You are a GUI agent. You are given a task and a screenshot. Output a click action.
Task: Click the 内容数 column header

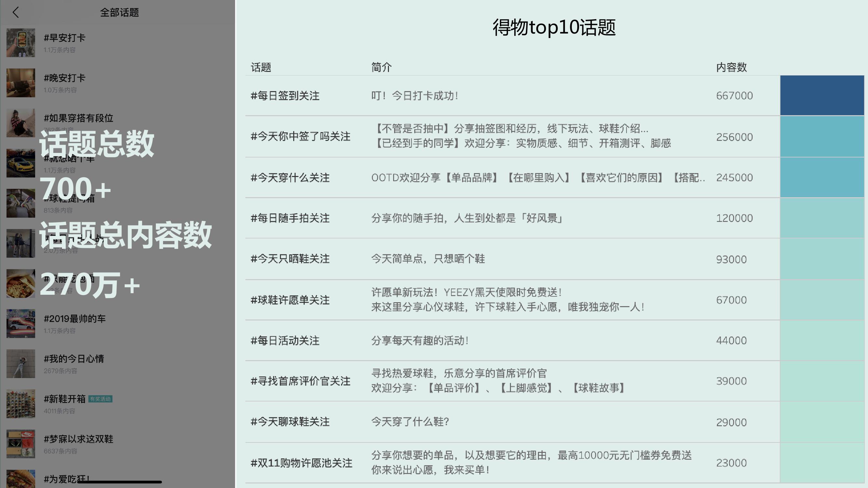coord(731,67)
